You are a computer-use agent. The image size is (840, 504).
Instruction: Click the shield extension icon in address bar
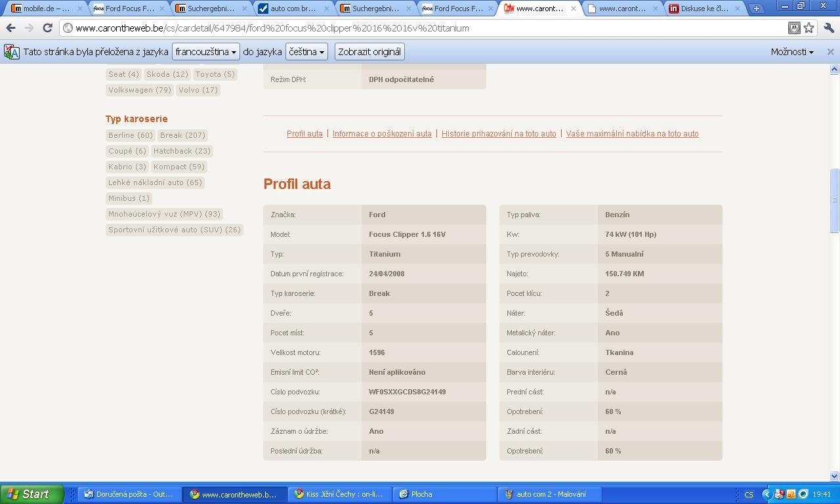(794, 28)
